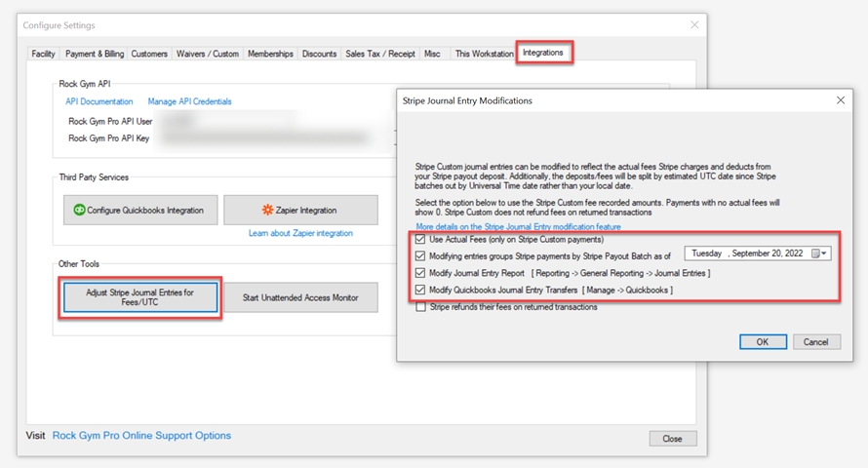Select the Integrations tab
This screenshot has height=468, width=868.
click(543, 53)
